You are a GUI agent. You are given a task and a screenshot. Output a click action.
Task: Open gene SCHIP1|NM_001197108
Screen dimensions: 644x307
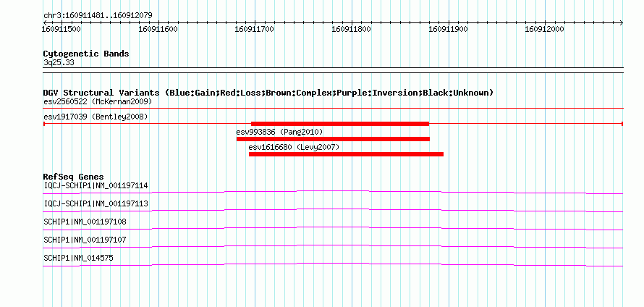point(85,222)
